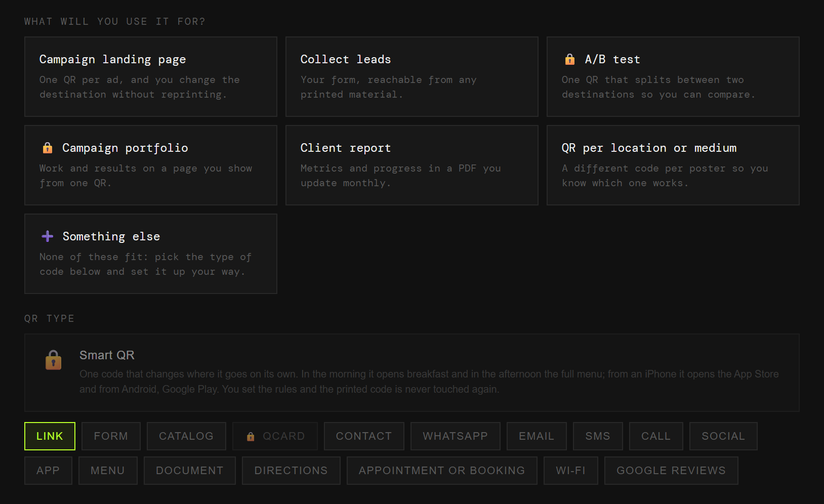The height and width of the screenshot is (504, 824).
Task: Pick the SOCIAL QR type
Action: (723, 436)
